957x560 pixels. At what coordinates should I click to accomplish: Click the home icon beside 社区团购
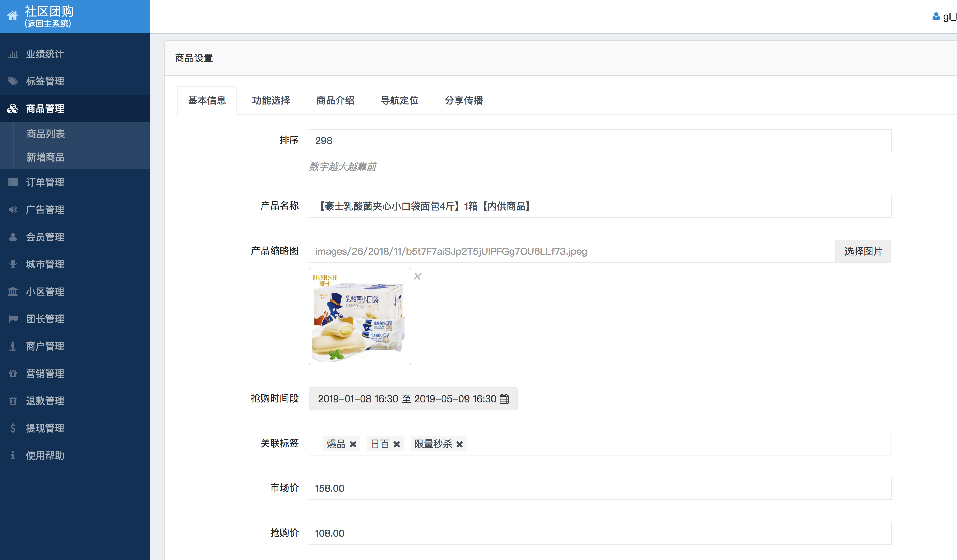coord(13,16)
